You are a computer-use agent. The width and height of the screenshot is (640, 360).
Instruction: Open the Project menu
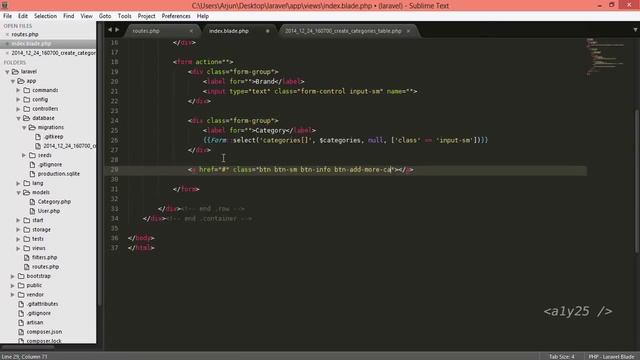147,16
